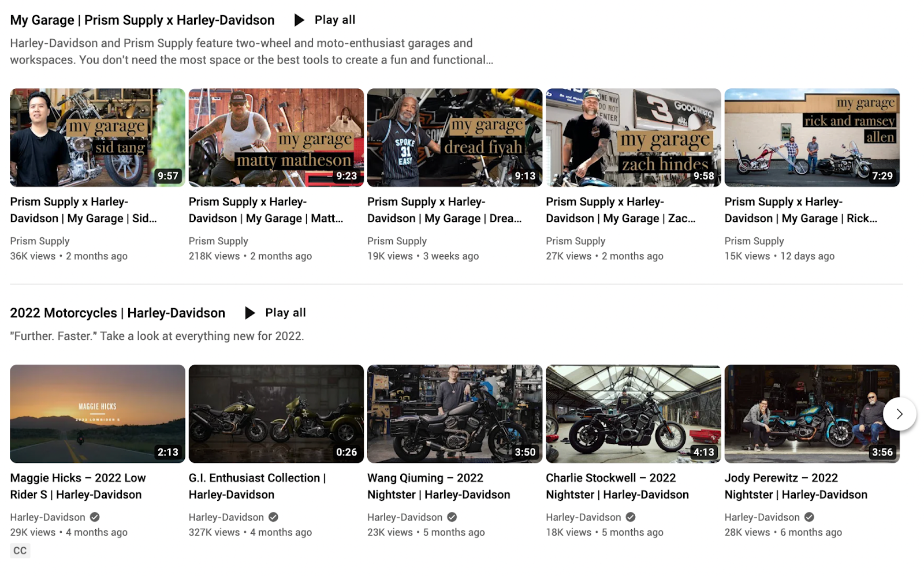
Task: Visit Prism Supply channel under Zac video
Action: click(x=576, y=241)
